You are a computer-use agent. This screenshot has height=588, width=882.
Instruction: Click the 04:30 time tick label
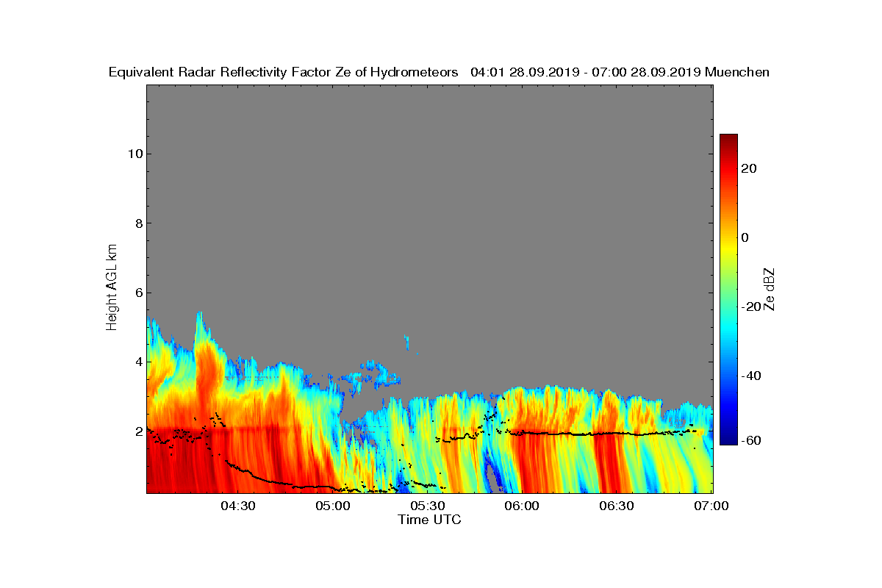coord(238,506)
